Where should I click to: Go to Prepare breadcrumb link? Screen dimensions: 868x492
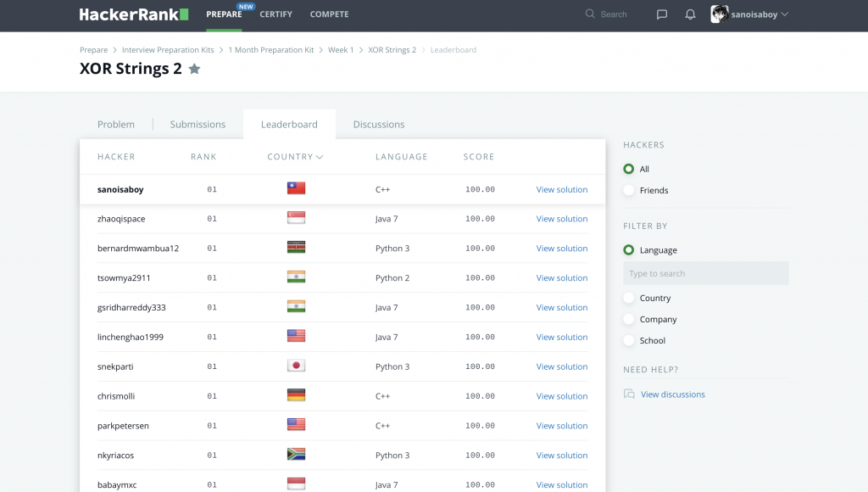point(93,50)
